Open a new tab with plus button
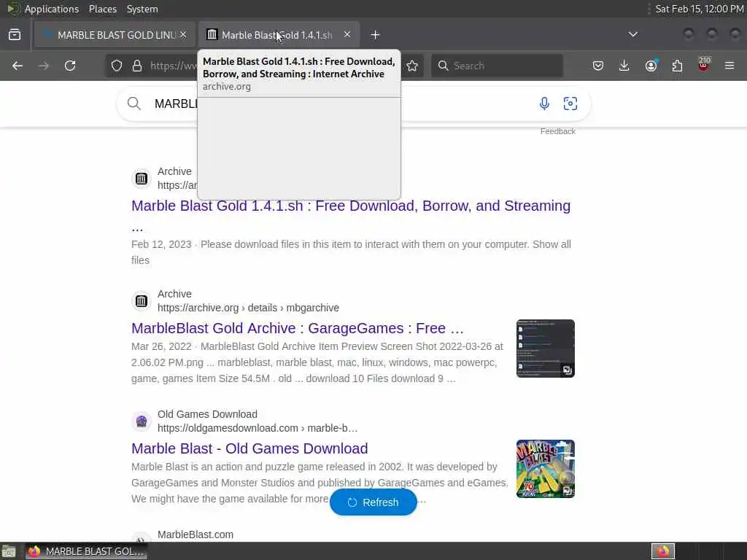The image size is (747, 560). click(376, 35)
